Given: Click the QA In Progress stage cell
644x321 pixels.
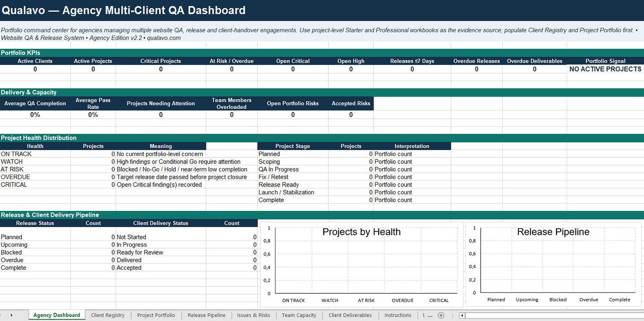Looking at the screenshot, I should (293, 169).
